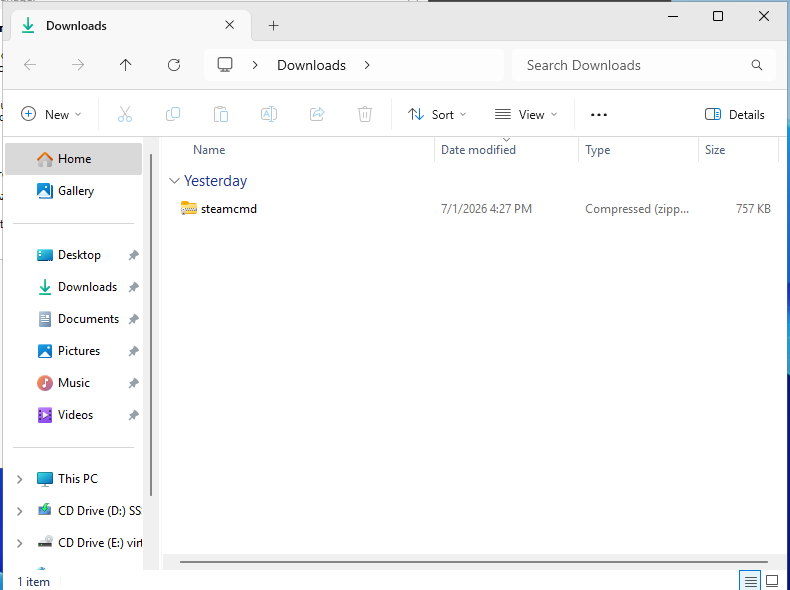Viewport: 790px width, 590px height.
Task: Click the Copy toolbar icon
Action: [173, 114]
